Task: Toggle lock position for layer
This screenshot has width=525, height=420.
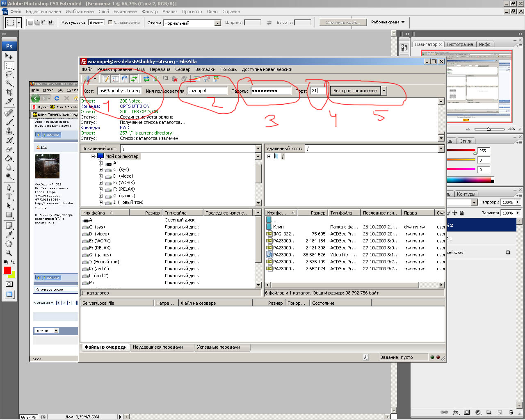Action: pos(454,213)
